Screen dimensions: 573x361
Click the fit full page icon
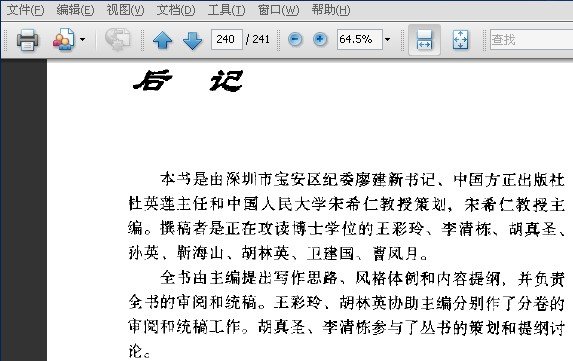[x=460, y=39]
